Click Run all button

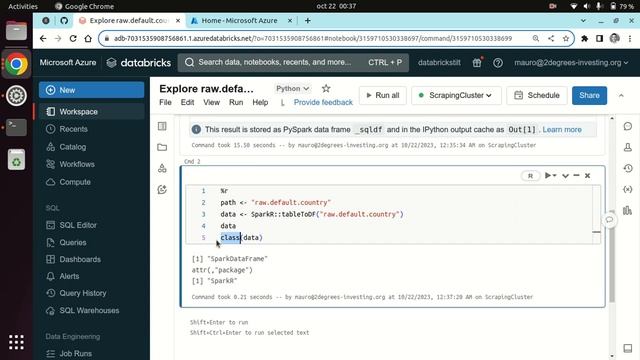click(382, 95)
